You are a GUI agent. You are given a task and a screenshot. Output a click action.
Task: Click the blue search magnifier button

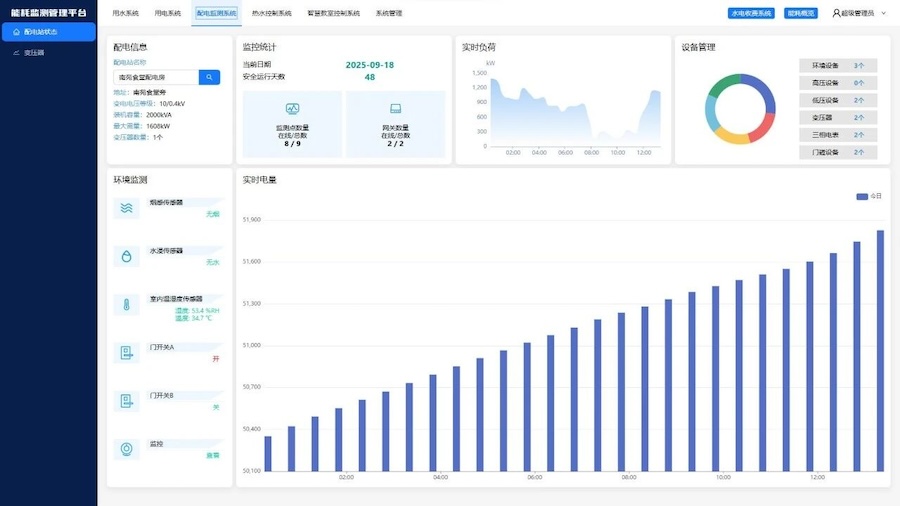coord(209,77)
